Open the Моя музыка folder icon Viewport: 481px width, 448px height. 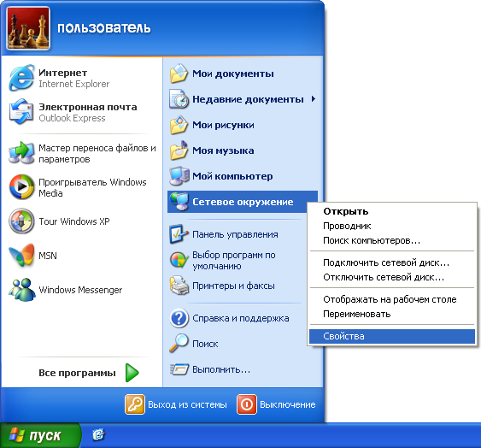click(x=179, y=150)
